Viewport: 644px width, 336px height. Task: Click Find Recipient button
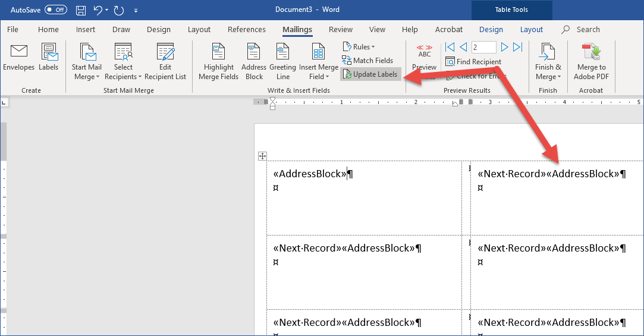tap(473, 62)
